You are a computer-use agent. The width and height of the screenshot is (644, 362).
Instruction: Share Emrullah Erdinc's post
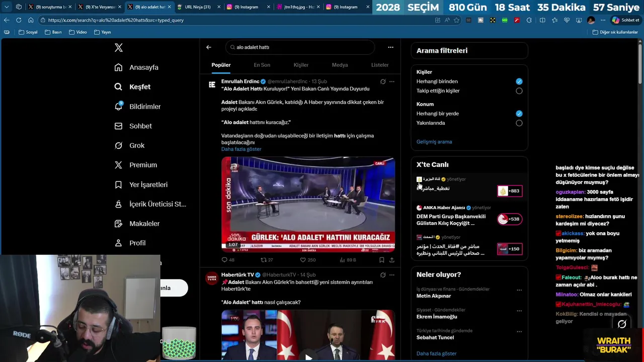tap(392, 260)
